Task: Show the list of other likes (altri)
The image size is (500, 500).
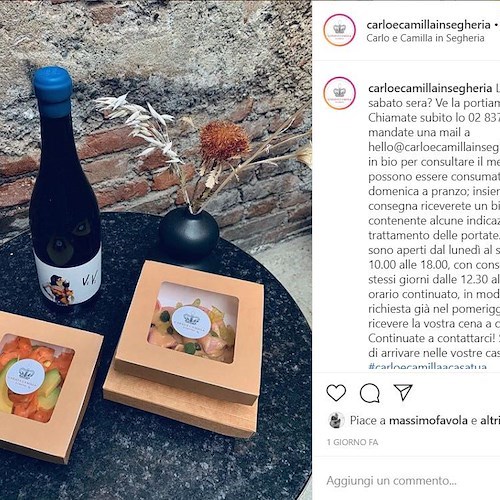Action: coord(490,420)
